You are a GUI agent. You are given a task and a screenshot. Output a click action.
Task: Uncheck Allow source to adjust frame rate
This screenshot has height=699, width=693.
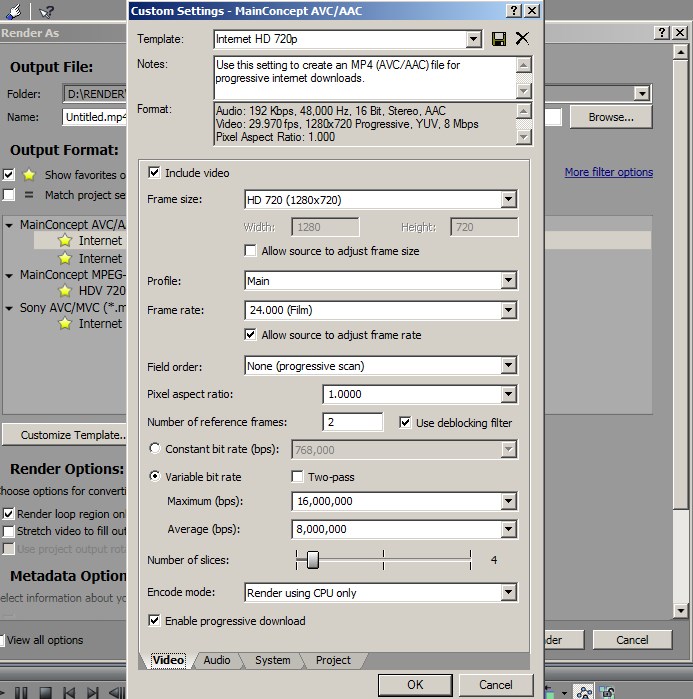click(x=250, y=334)
